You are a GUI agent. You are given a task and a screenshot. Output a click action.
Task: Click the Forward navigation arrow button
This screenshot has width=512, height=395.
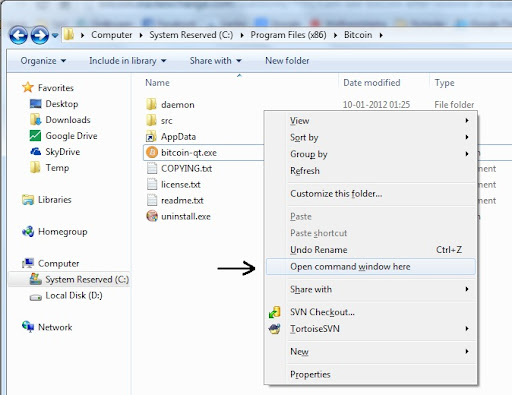click(40, 35)
